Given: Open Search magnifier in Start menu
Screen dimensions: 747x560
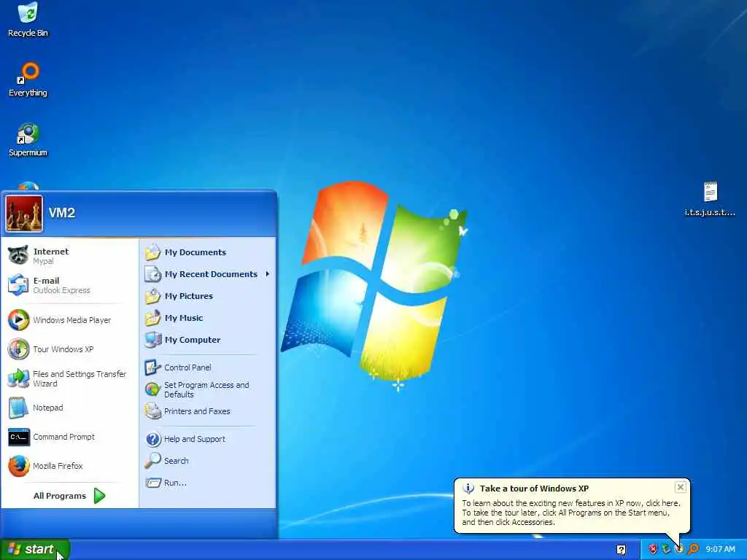Looking at the screenshot, I should click(152, 461).
